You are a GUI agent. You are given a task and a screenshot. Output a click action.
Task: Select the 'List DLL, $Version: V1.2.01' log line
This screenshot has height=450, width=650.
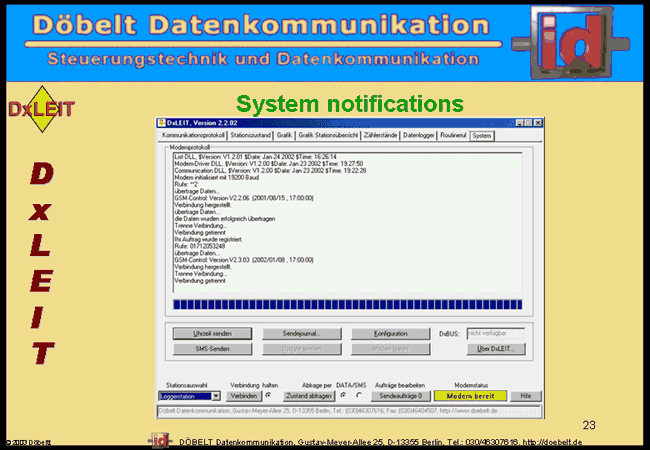pyautogui.click(x=255, y=157)
